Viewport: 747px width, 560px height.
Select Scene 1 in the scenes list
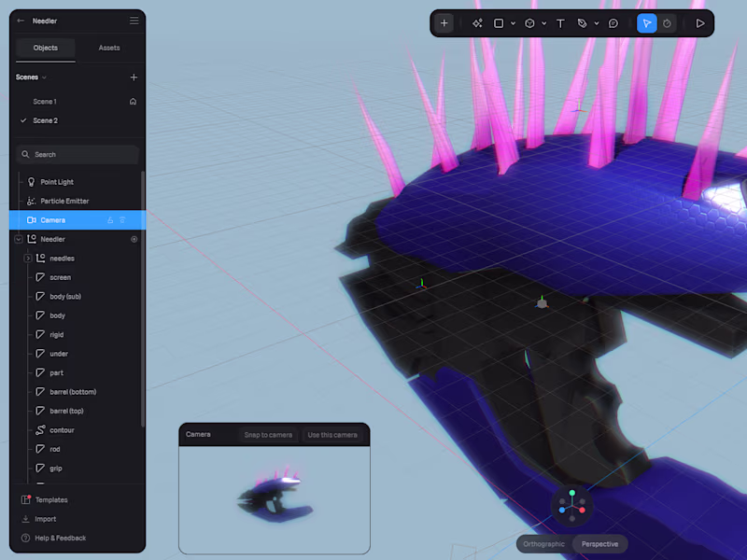pyautogui.click(x=45, y=102)
